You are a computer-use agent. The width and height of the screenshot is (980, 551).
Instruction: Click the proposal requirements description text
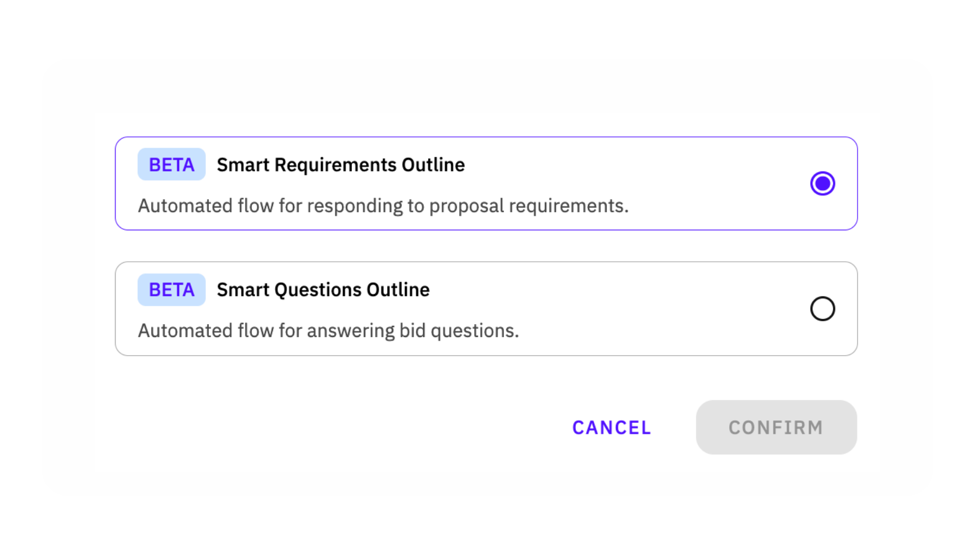tap(383, 206)
